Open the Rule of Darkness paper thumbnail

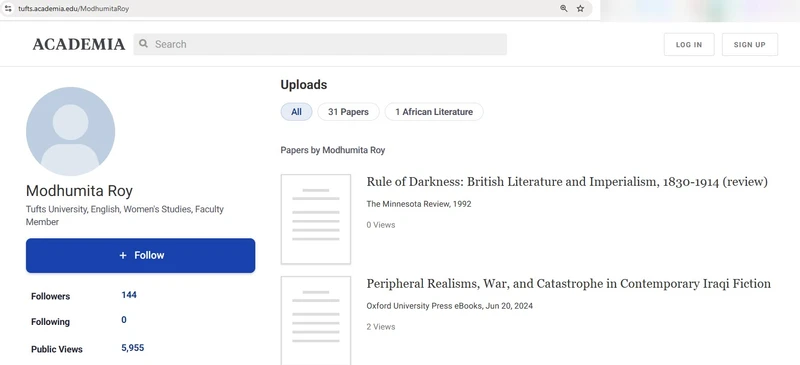coord(316,219)
